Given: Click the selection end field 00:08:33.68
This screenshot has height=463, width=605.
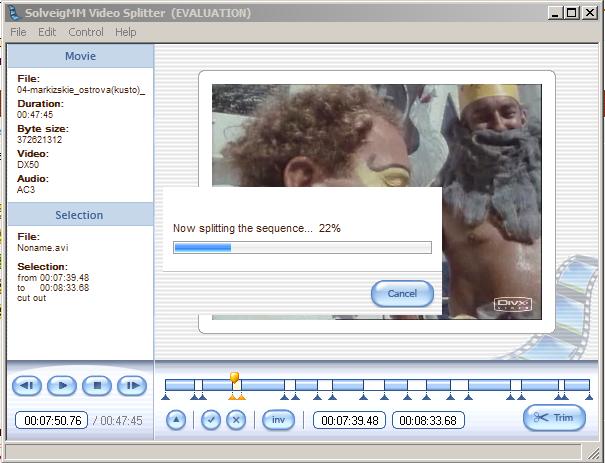Looking at the screenshot, I should [x=428, y=420].
